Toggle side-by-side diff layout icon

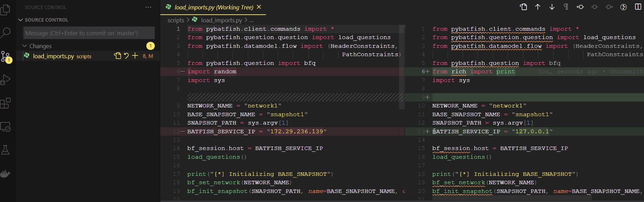click(638, 7)
